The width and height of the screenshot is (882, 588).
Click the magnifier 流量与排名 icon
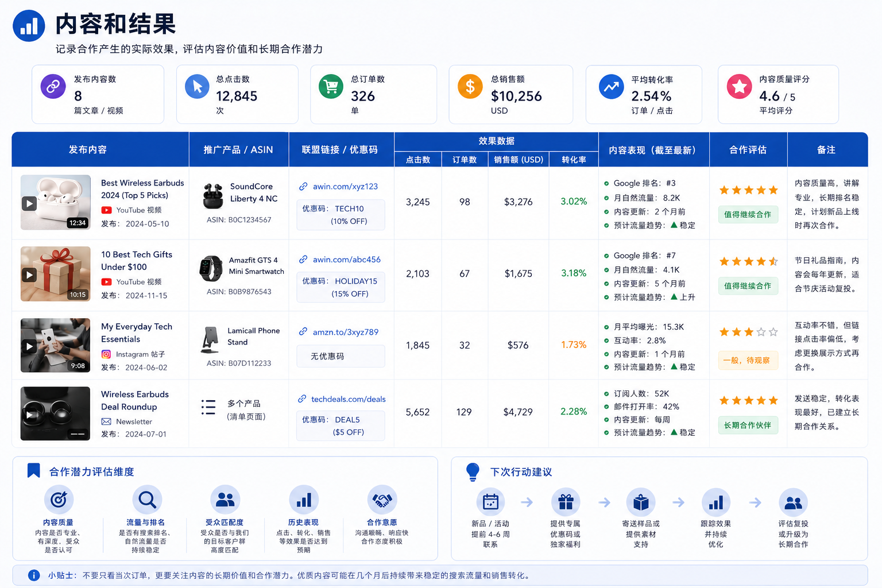point(147,500)
